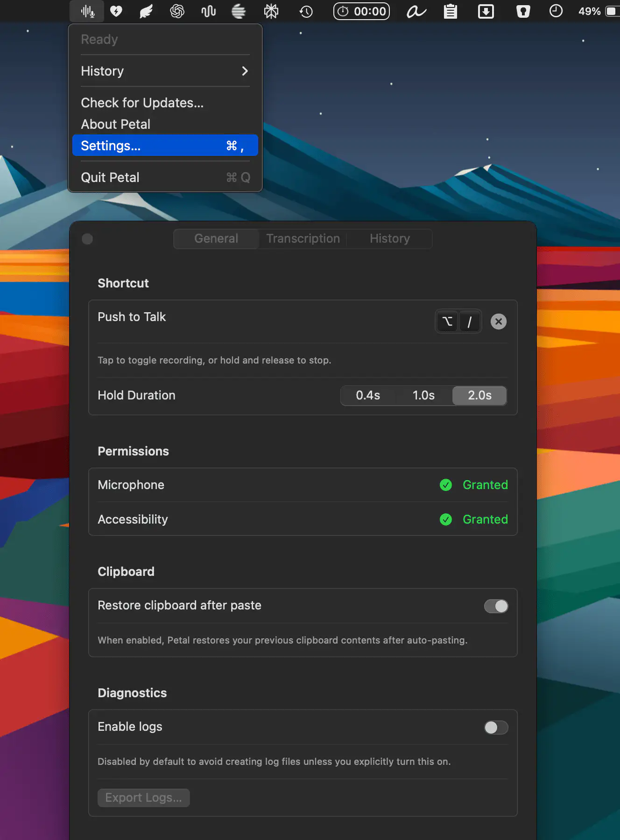Screen dimensions: 620x840
Task: Click the Petal waveform menu bar icon
Action: tap(87, 11)
